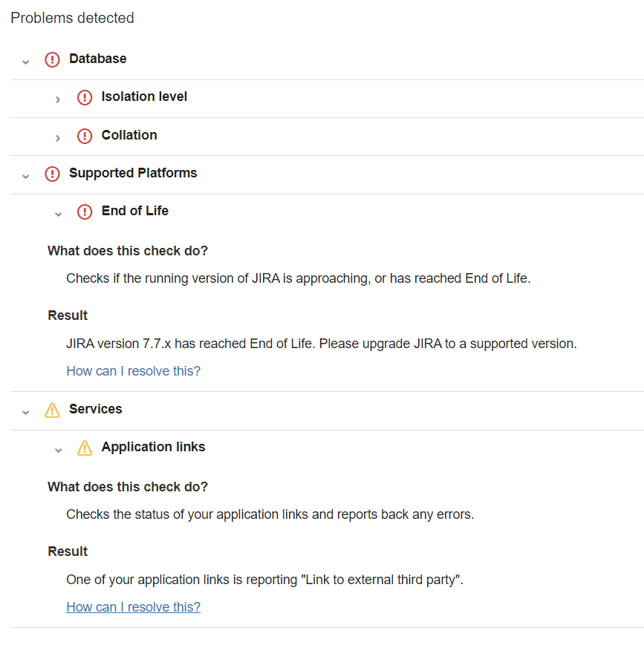Collapse the Application links check

pos(58,451)
